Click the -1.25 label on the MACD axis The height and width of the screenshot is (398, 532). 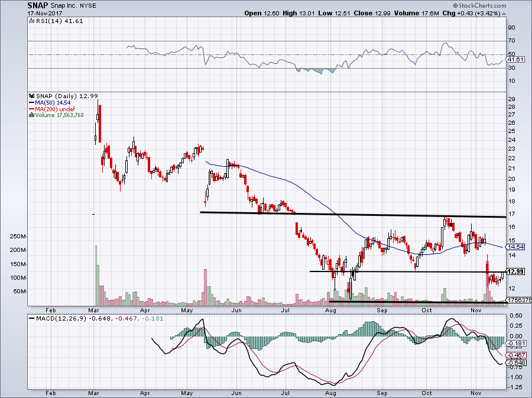pyautogui.click(x=515, y=387)
